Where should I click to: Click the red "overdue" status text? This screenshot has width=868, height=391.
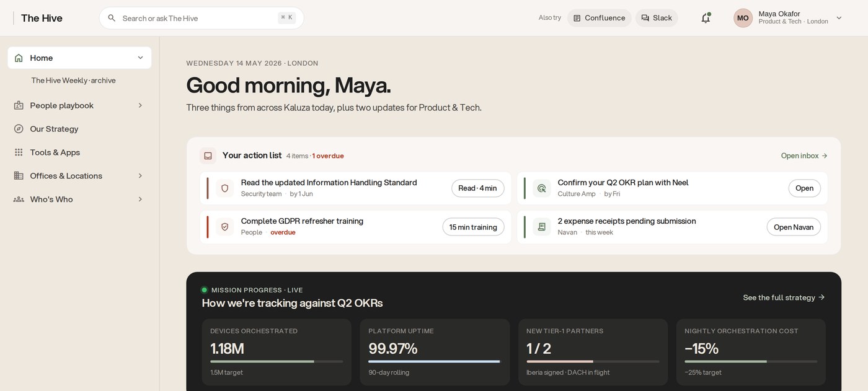pos(283,232)
